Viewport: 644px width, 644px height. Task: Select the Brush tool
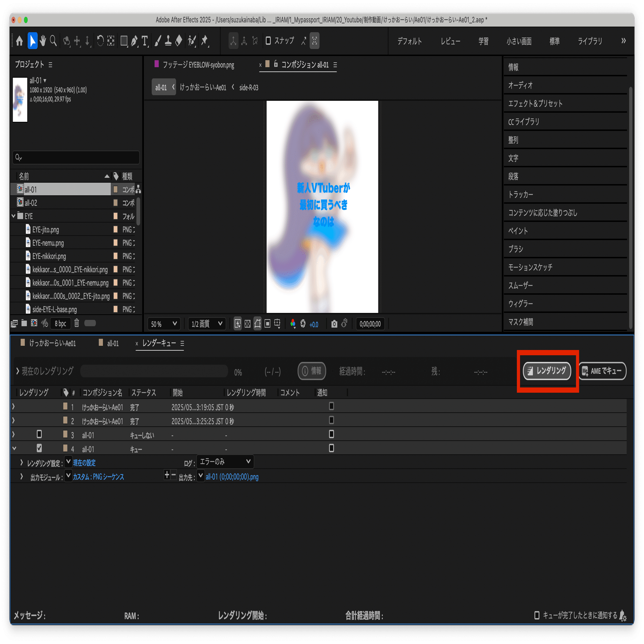pyautogui.click(x=158, y=41)
